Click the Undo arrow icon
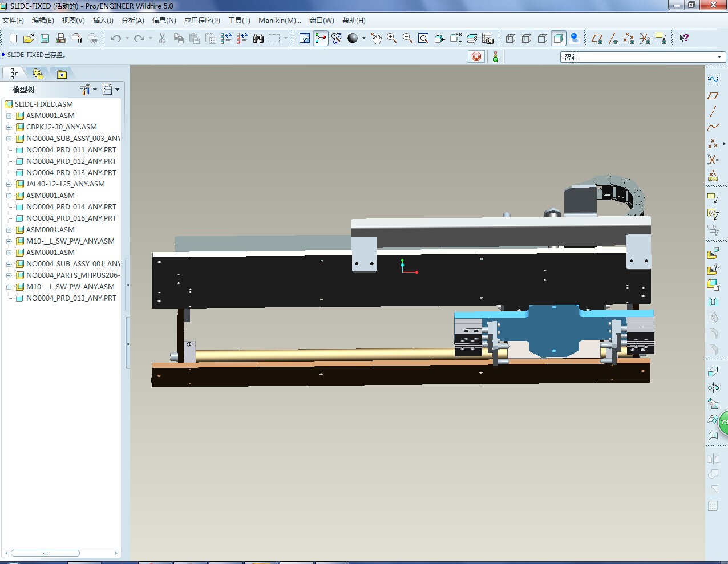The height and width of the screenshot is (564, 728). 116,38
